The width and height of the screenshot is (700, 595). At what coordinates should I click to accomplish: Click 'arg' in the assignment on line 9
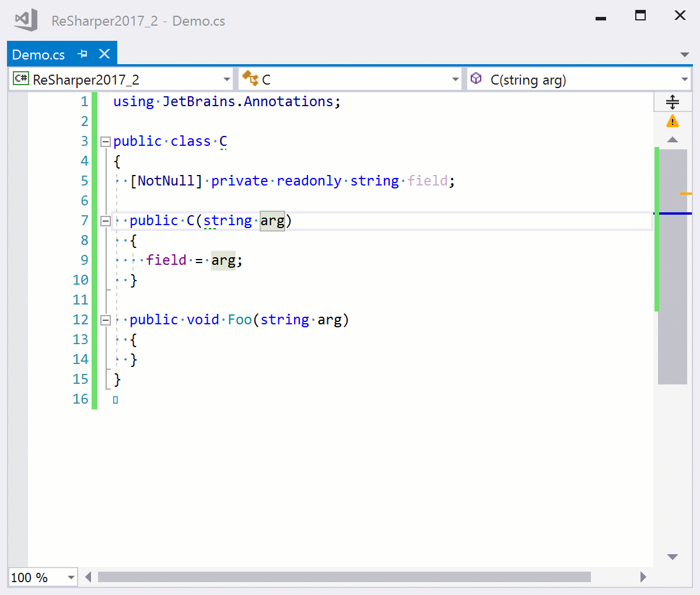tap(223, 260)
